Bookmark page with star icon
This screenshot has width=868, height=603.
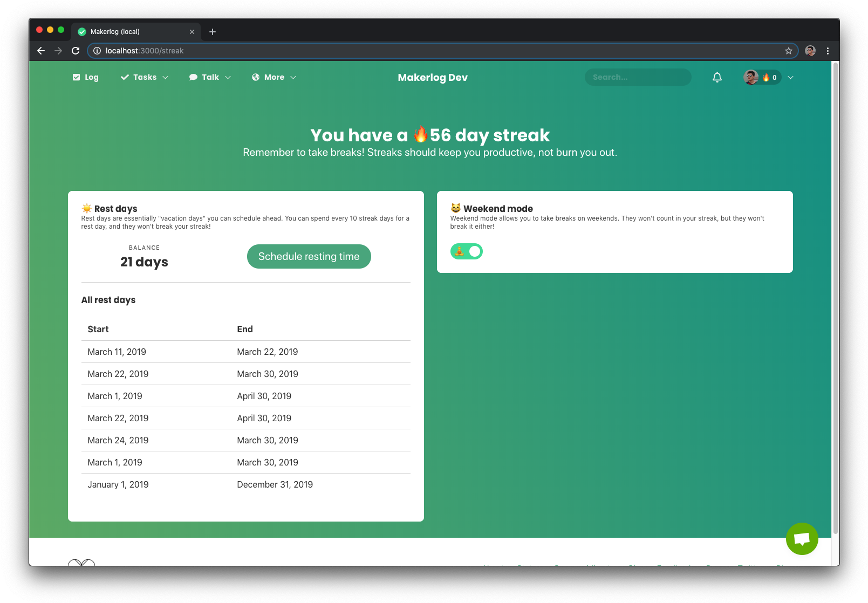point(789,51)
